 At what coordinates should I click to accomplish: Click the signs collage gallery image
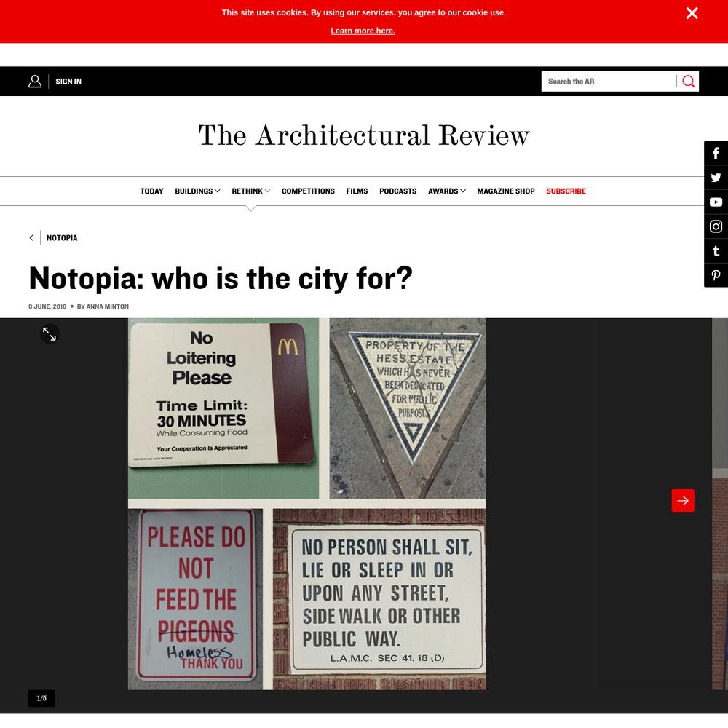(307, 504)
